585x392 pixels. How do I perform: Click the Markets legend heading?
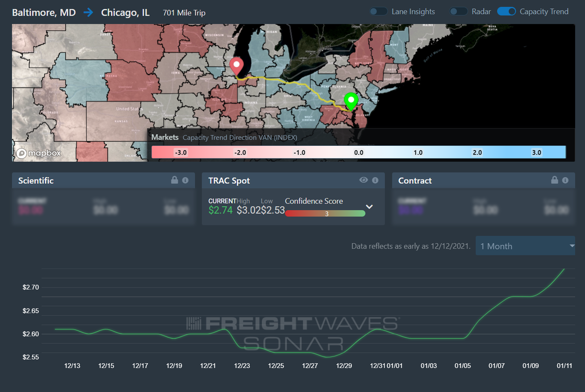165,137
